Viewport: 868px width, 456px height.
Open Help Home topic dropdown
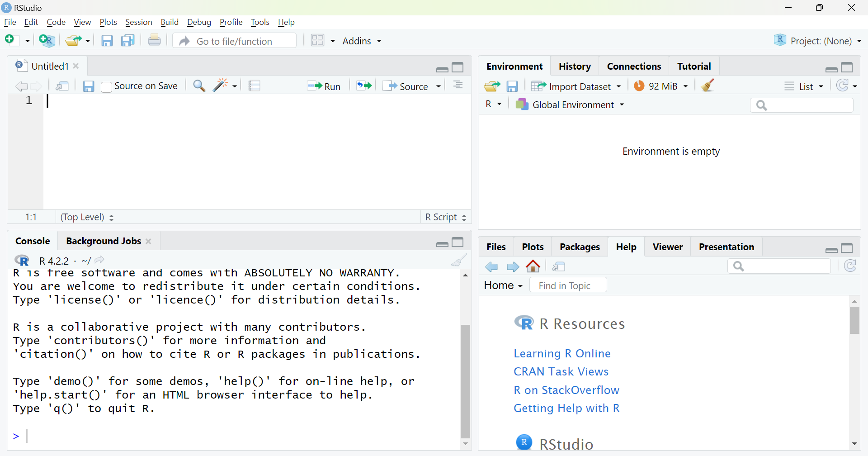(x=503, y=285)
